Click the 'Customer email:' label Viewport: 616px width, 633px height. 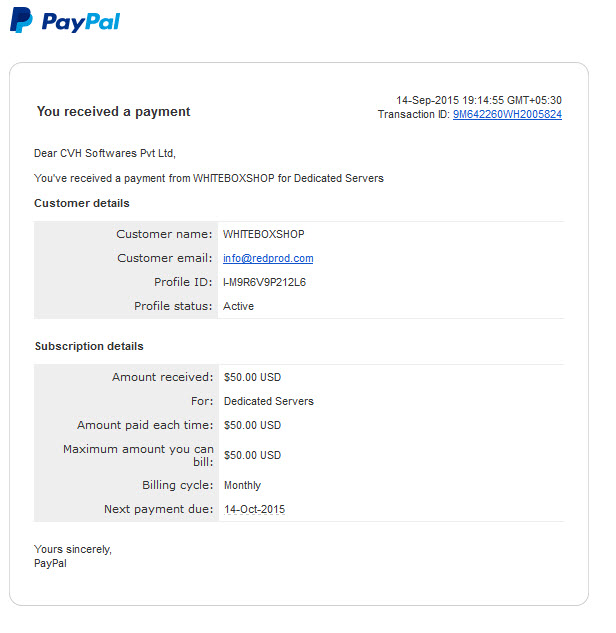165,258
